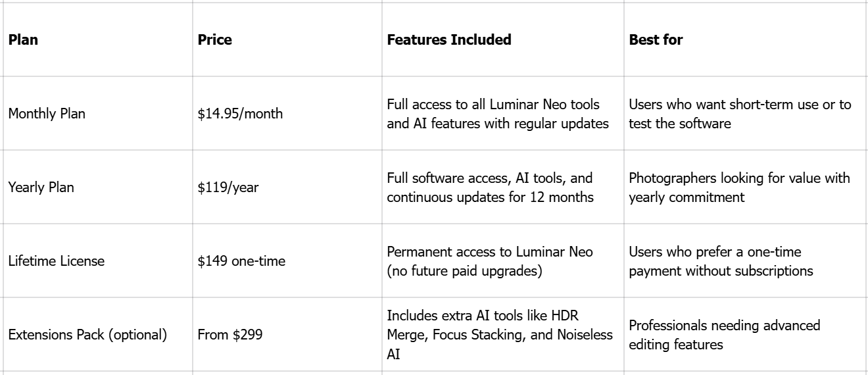This screenshot has width=868, height=375.
Task: Select the $149 one-time price cell
Action: click(x=241, y=261)
